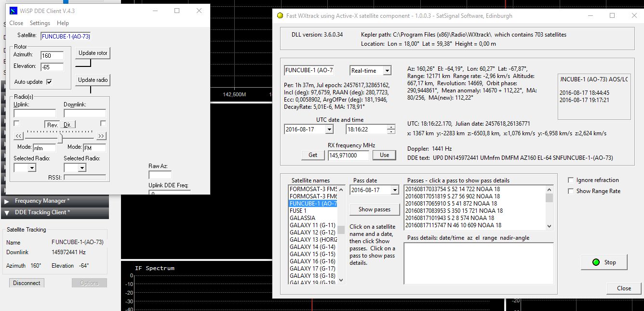Click the Elevation field showing -65
This screenshot has height=311, width=644.
tap(52, 67)
